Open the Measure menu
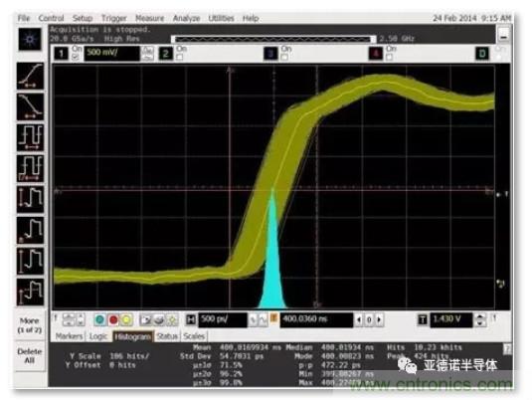The width and height of the screenshot is (532, 400). [x=149, y=18]
